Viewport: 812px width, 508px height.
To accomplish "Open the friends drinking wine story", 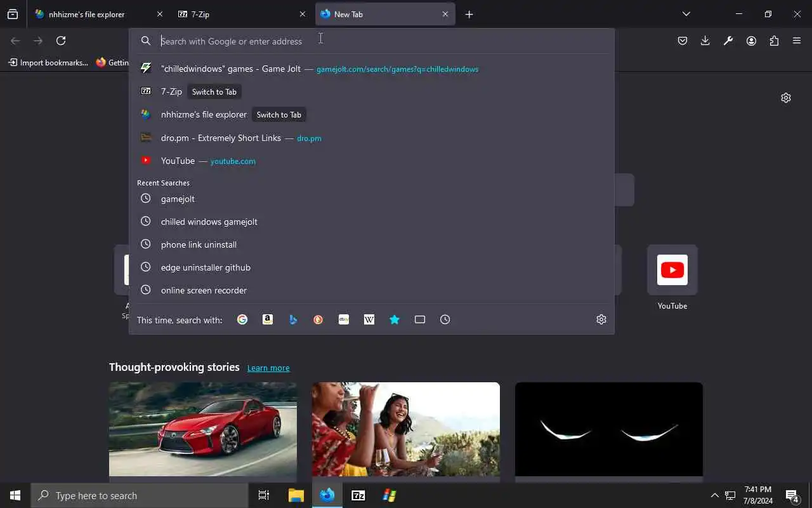I will [x=406, y=429].
